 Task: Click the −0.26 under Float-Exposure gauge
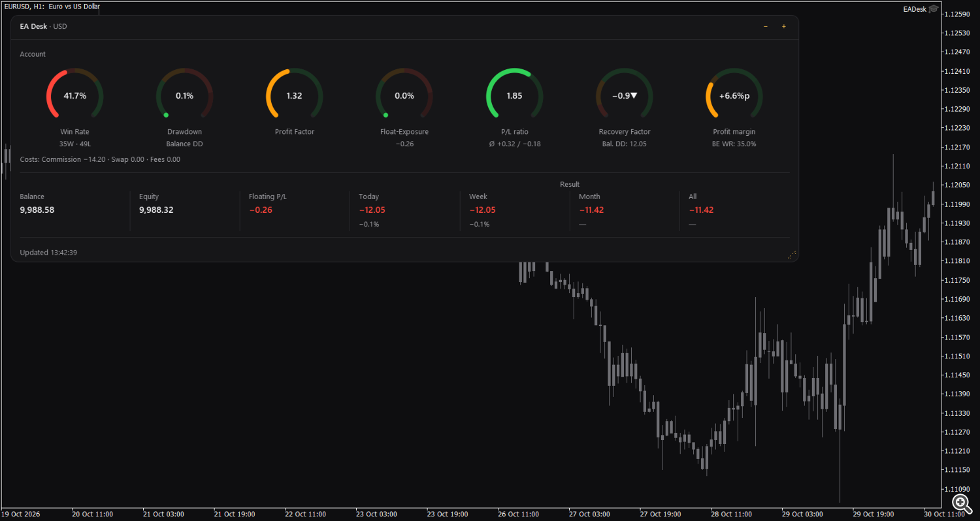[x=404, y=144]
